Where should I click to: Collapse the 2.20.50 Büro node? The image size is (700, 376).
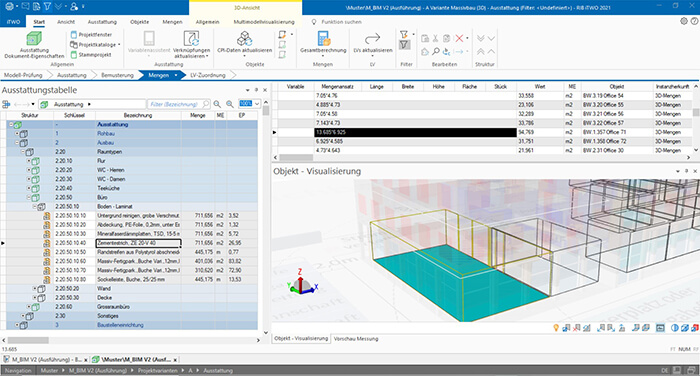29,197
